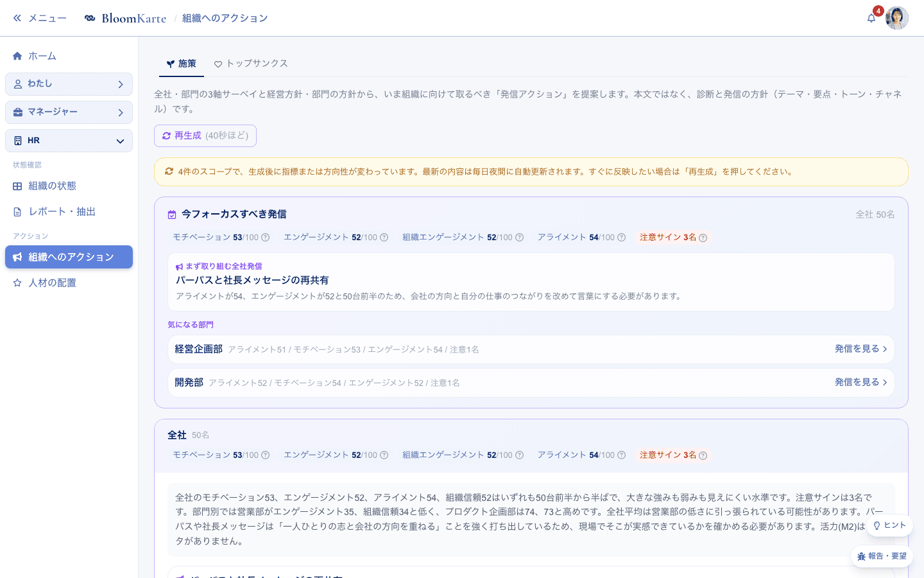Click the 報告・要望 button
The image size is (924, 578).
tap(882, 556)
